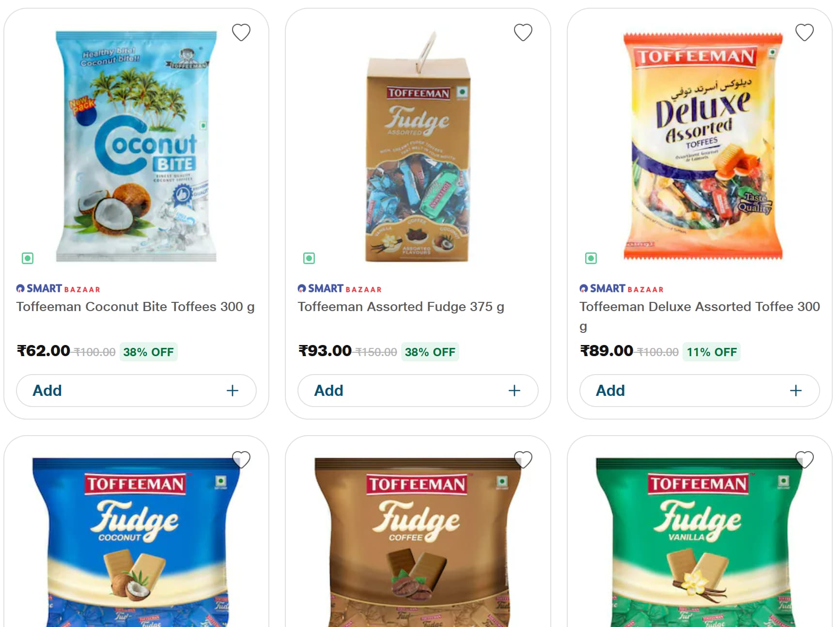Click Smart Bazaar logo above Assorted Fudge
840x627 pixels.
point(340,289)
